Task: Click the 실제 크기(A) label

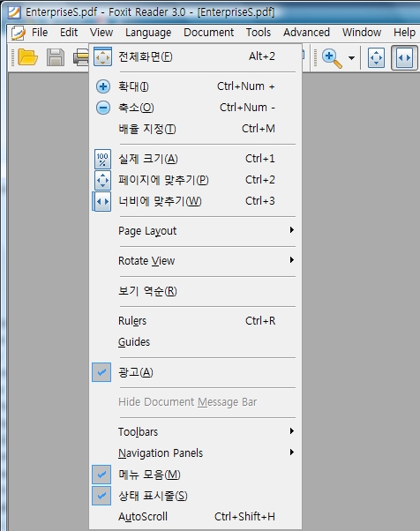Action: (x=148, y=159)
